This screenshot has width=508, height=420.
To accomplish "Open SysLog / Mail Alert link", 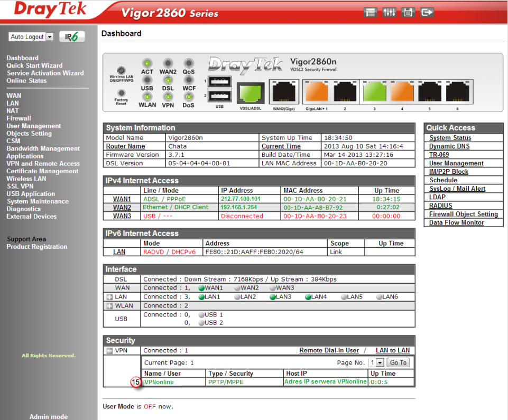I will pos(457,189).
